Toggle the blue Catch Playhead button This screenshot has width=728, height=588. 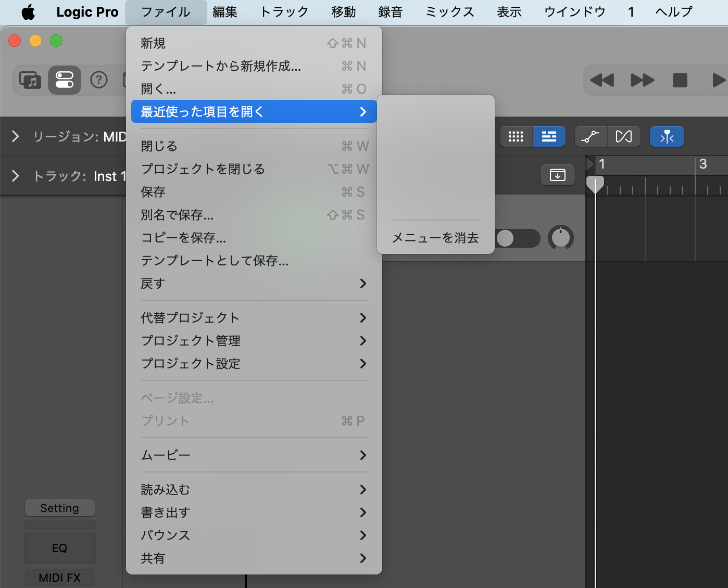[x=667, y=137]
